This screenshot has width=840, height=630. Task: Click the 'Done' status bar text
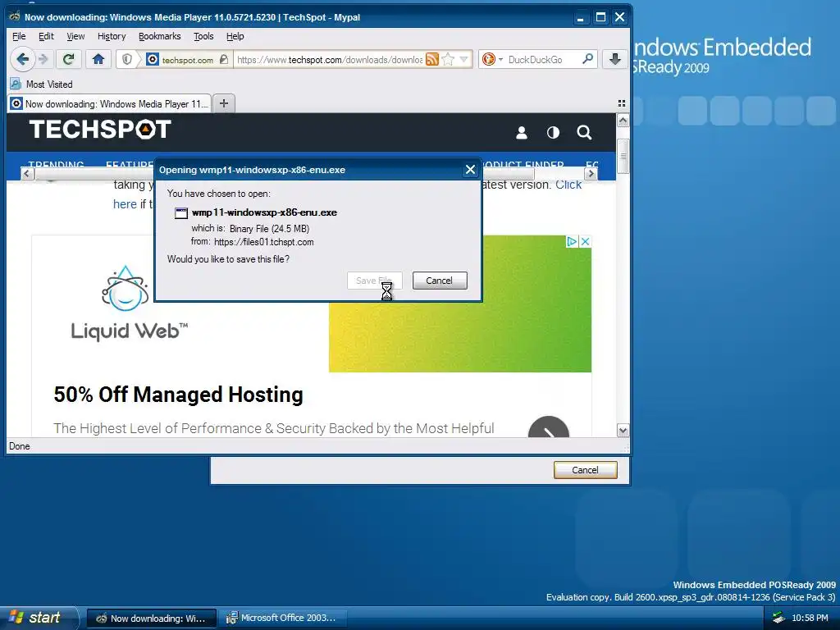tap(20, 446)
